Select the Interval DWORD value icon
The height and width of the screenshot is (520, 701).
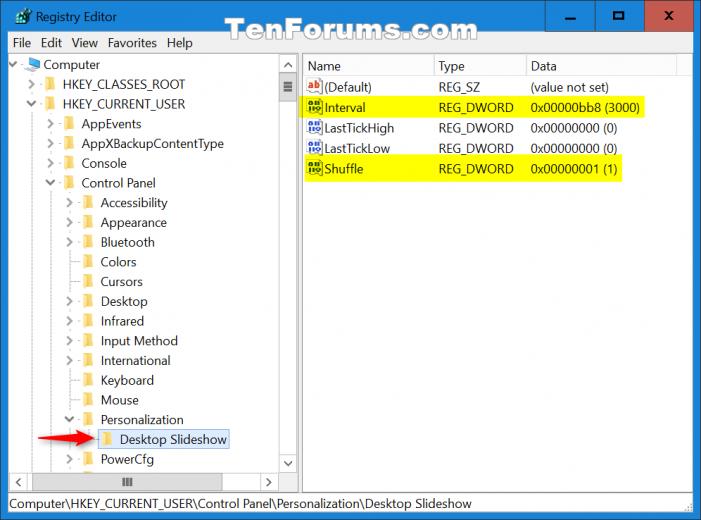314,107
